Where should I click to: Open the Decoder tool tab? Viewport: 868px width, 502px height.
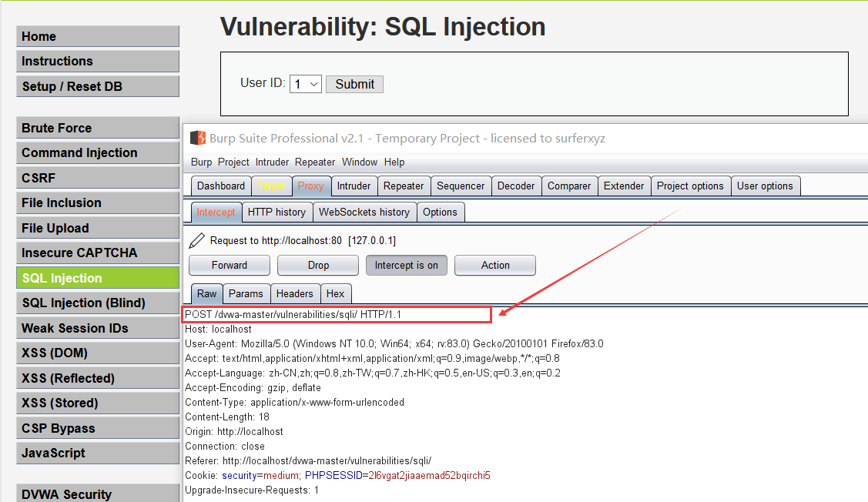(x=516, y=186)
